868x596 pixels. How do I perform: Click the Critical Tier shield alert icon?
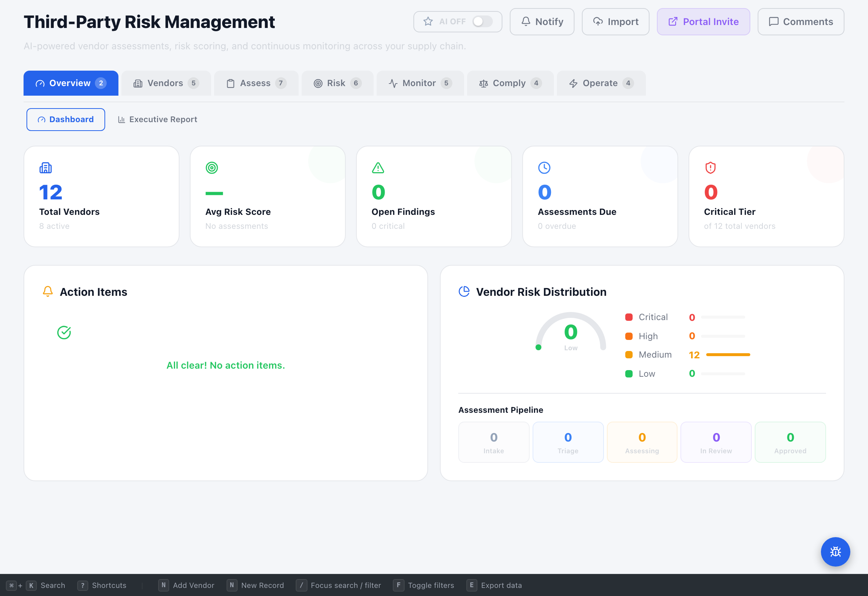click(x=710, y=168)
